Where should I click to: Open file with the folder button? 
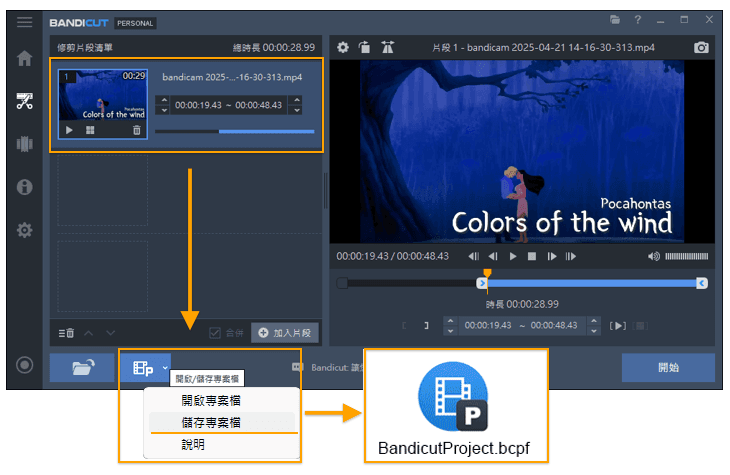[x=82, y=367]
